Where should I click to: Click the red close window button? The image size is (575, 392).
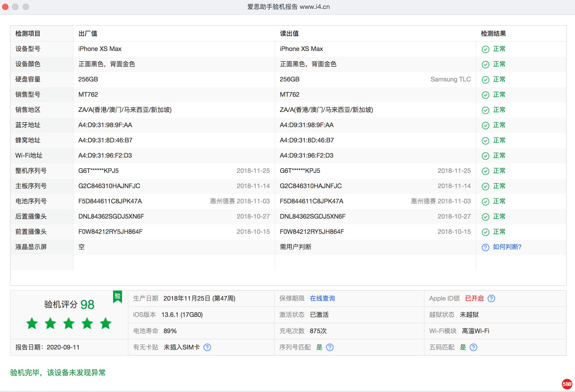pos(5,7)
